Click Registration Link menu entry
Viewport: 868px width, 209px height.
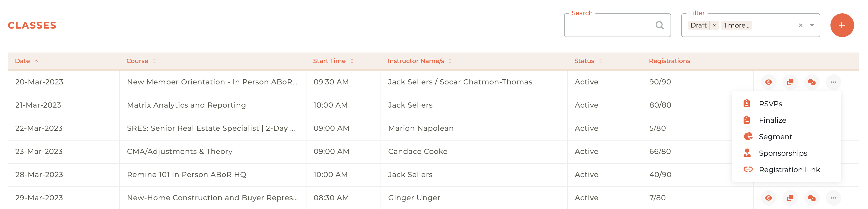(x=789, y=170)
